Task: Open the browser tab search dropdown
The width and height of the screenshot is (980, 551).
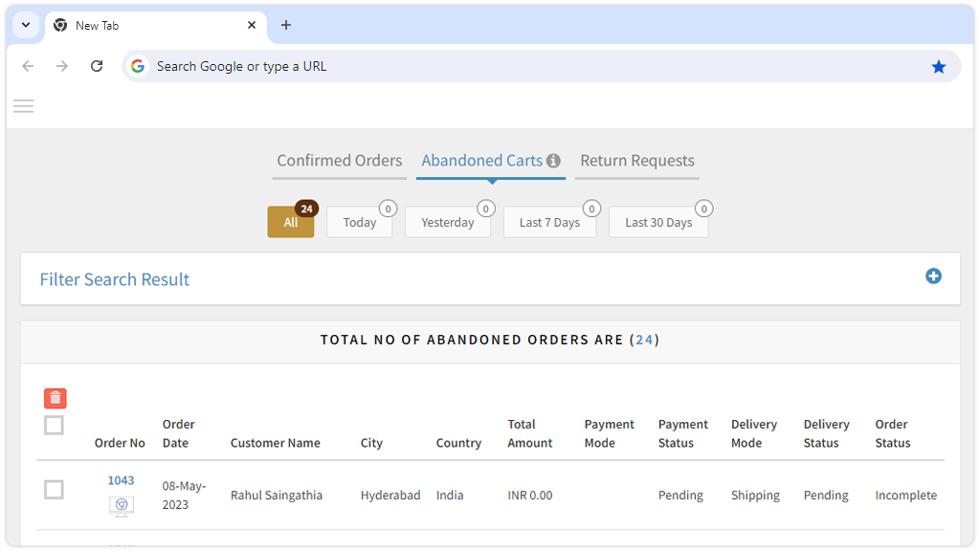Action: pyautogui.click(x=26, y=25)
